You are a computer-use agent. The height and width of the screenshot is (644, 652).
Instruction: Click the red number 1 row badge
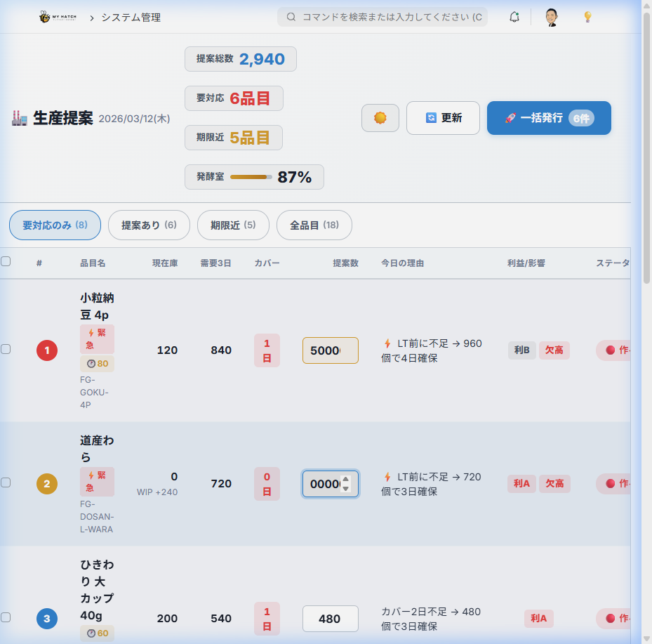[x=47, y=350]
